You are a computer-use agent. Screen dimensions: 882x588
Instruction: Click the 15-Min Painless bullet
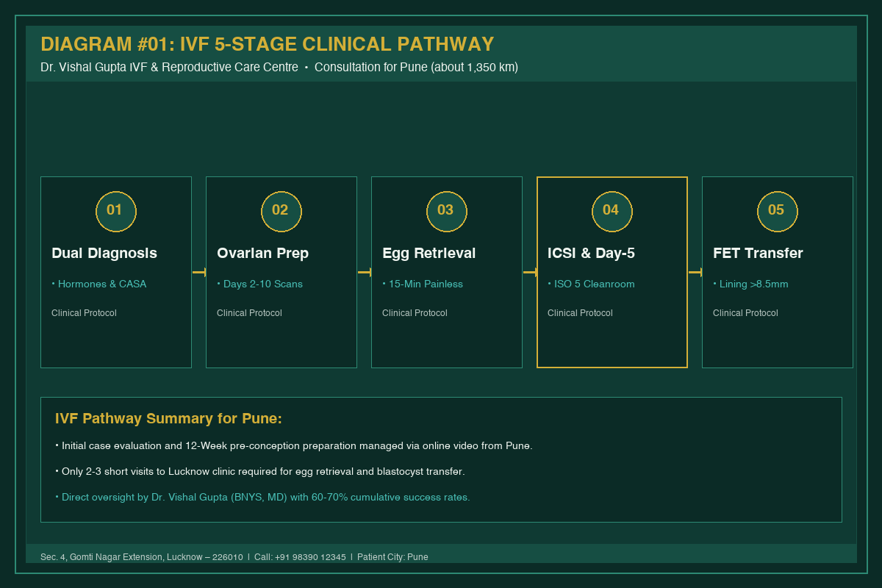click(x=423, y=284)
